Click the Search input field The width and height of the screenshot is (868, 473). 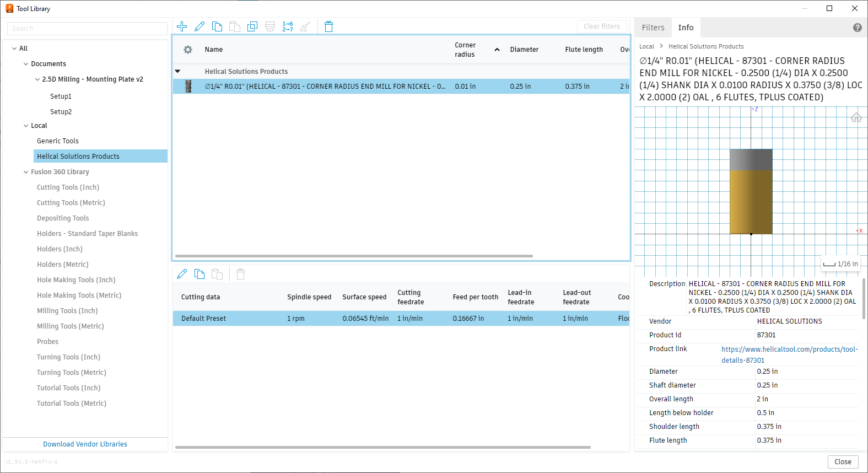tap(87, 29)
